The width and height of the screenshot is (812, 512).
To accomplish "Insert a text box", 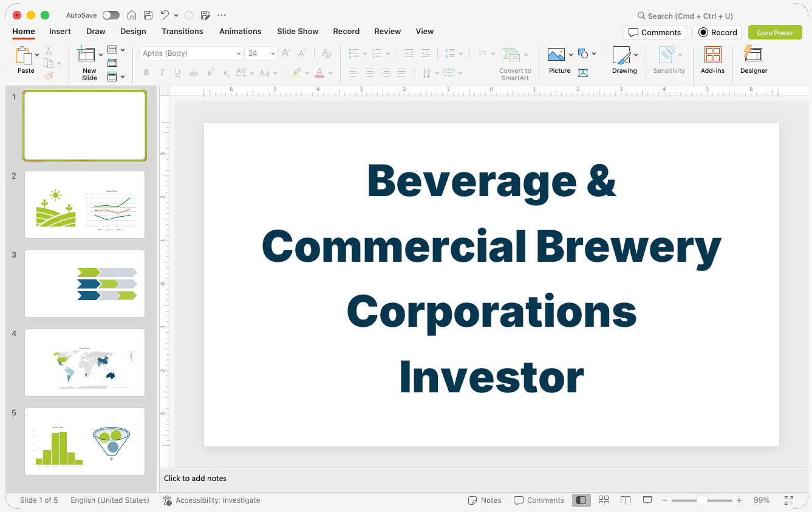I will [x=583, y=73].
